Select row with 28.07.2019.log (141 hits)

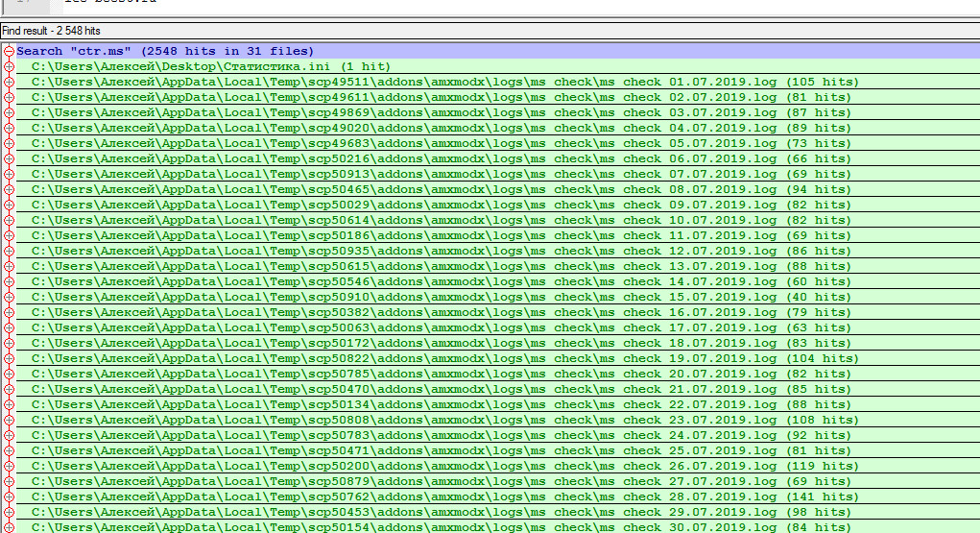pyautogui.click(x=497, y=497)
